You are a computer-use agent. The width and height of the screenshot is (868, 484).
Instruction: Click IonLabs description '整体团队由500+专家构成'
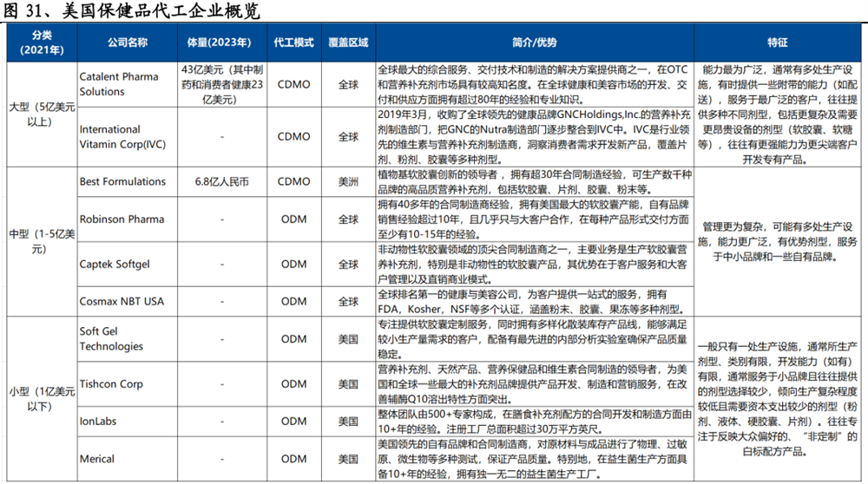[x=534, y=421]
